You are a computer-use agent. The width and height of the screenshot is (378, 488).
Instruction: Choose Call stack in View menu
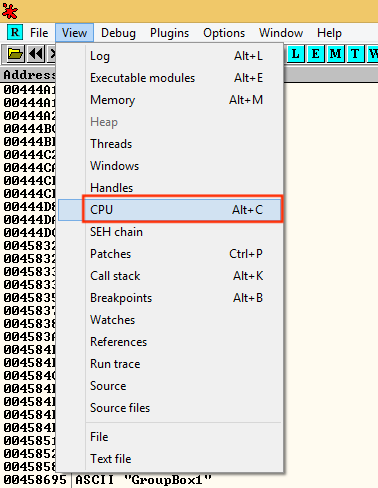pyautogui.click(x=170, y=276)
